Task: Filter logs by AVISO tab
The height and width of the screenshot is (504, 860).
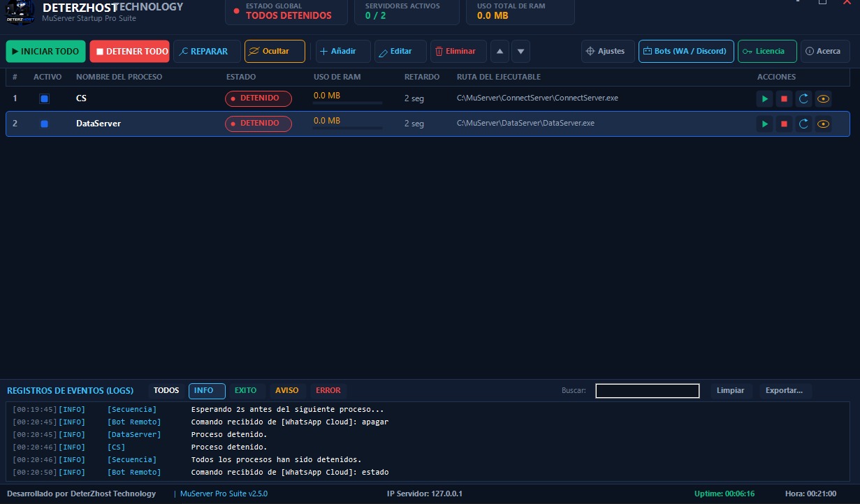Action: pyautogui.click(x=286, y=391)
